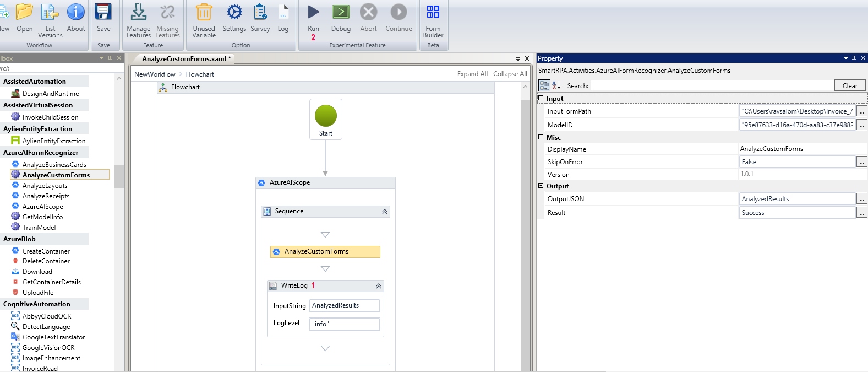
Task: Select GetModelInfo activity
Action: (43, 217)
